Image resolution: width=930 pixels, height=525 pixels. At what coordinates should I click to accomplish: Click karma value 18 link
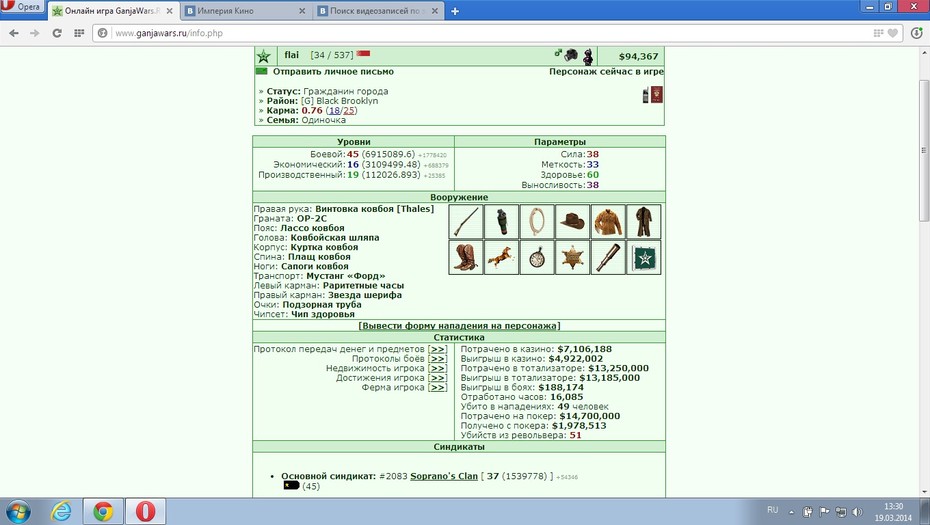(x=335, y=110)
